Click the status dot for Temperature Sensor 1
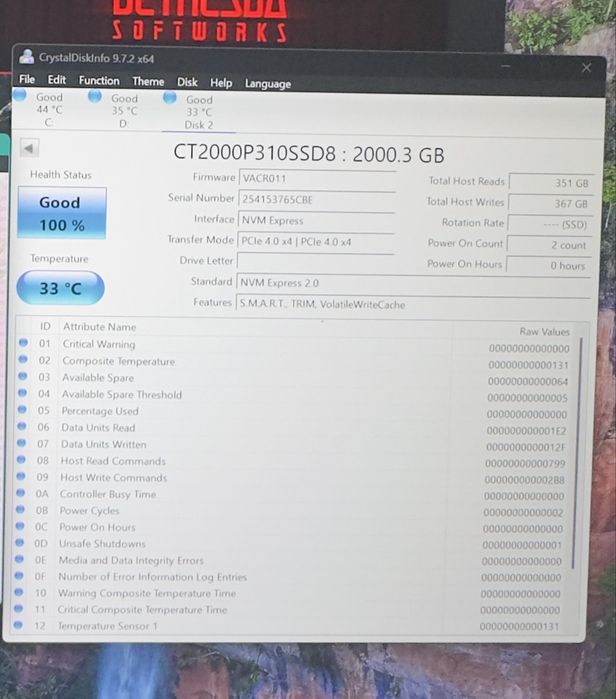Viewport: 616px width, 699px height. [18, 625]
